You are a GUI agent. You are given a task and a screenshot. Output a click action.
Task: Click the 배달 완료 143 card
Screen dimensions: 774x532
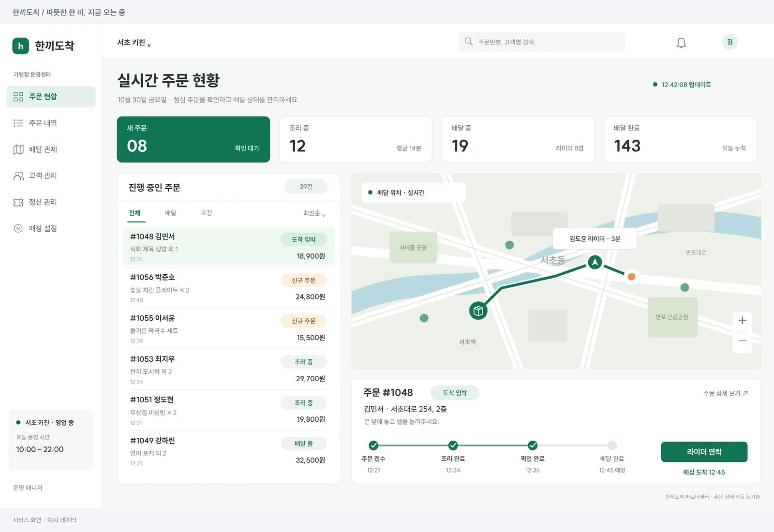point(680,139)
